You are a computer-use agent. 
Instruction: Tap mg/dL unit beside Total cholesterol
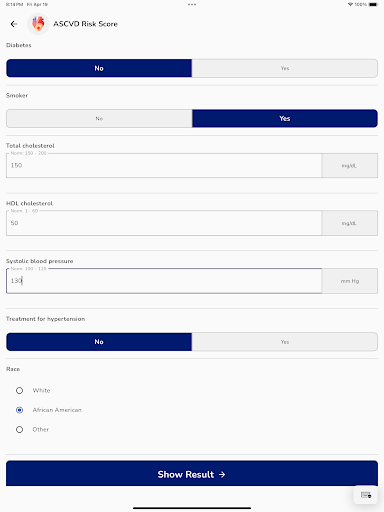click(x=350, y=166)
